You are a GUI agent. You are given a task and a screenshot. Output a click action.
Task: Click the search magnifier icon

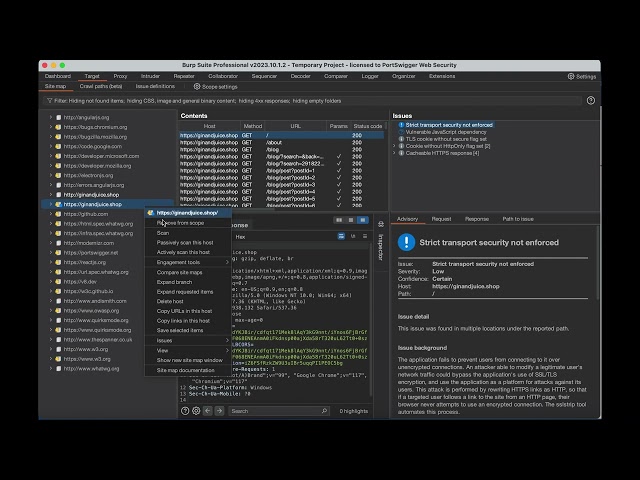(x=324, y=411)
